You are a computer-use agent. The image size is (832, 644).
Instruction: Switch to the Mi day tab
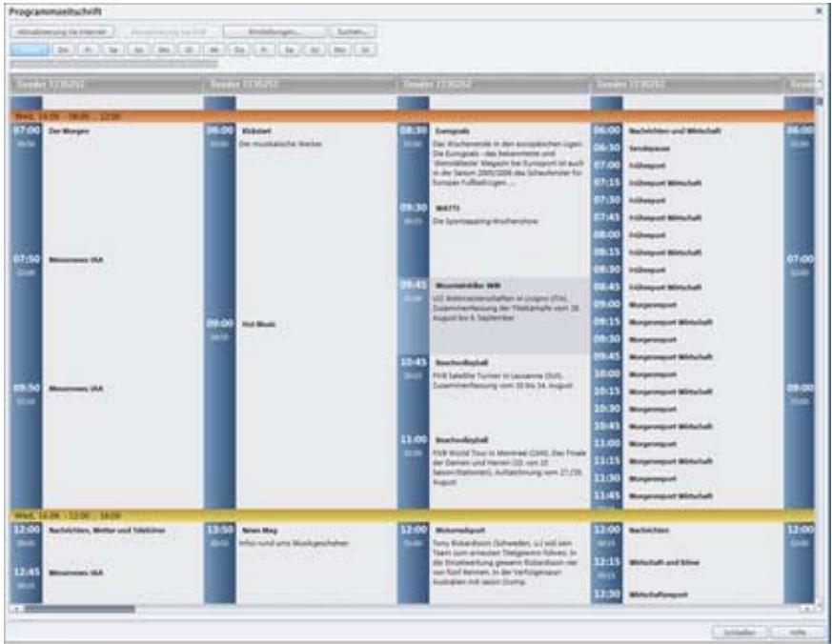[x=213, y=48]
